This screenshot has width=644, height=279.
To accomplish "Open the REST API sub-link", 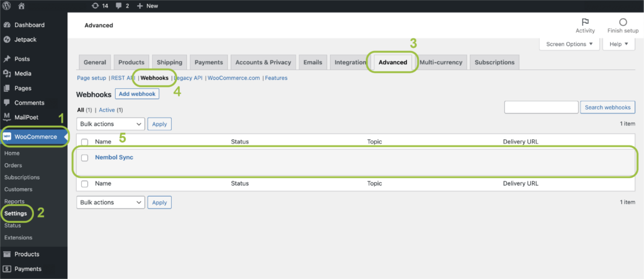I will click(x=123, y=77).
